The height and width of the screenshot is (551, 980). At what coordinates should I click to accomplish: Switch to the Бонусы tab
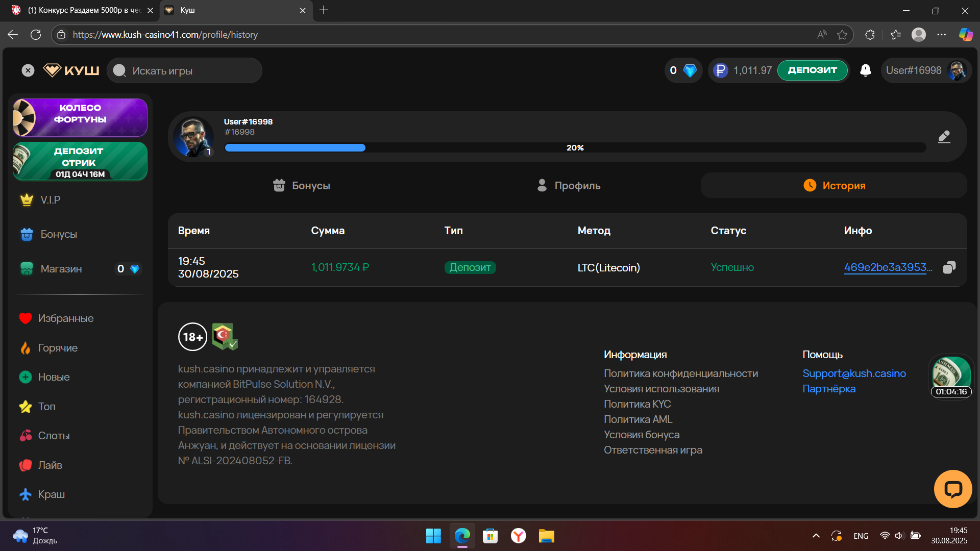coord(302,186)
